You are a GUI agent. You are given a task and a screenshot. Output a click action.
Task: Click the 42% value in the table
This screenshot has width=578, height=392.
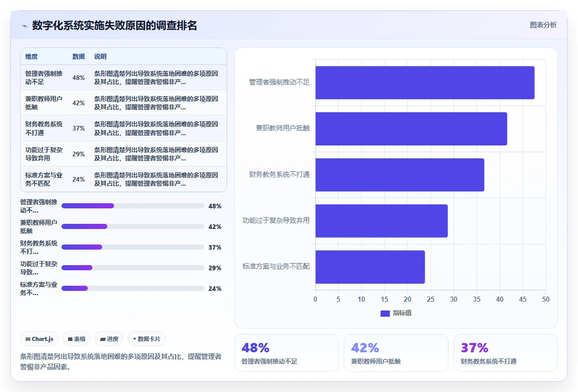[x=78, y=103]
